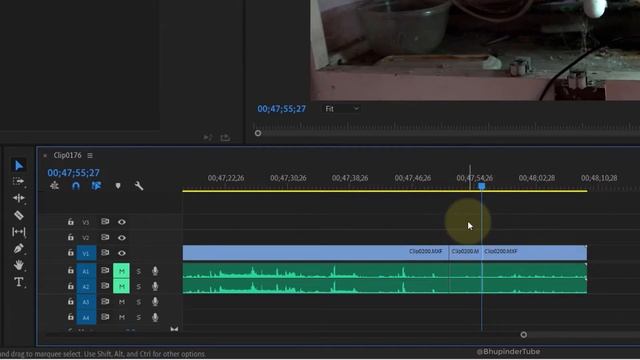Open the Fit zoom level dropdown
This screenshot has height=360, width=640.
coord(342,109)
